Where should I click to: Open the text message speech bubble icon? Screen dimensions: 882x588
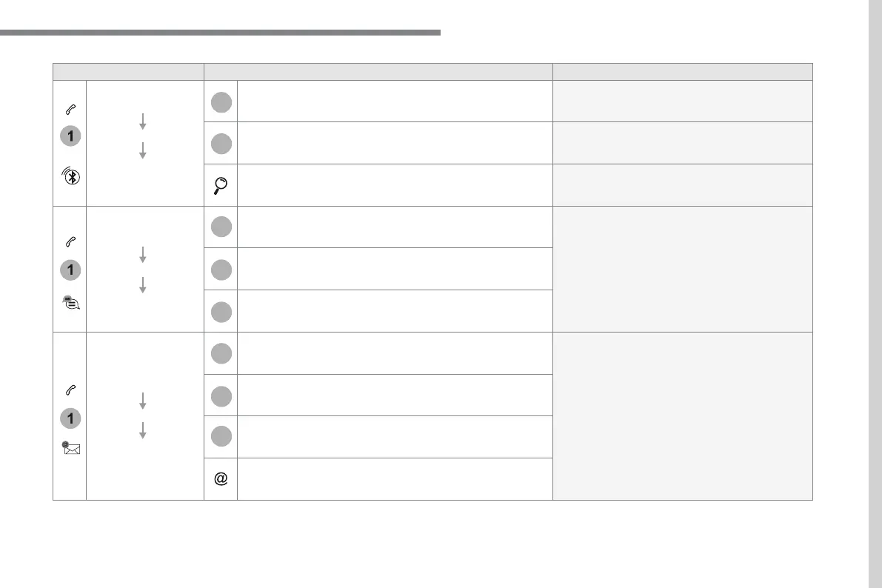click(70, 302)
